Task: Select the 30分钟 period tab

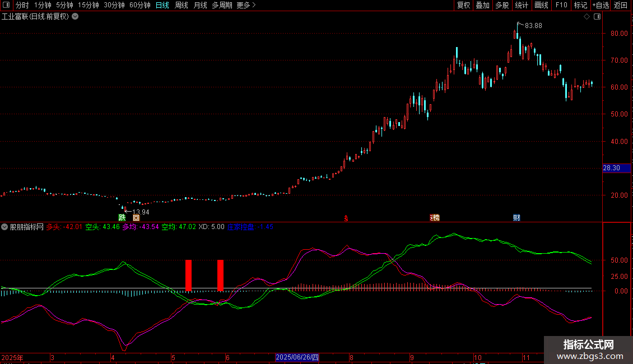Action: (x=114, y=5)
